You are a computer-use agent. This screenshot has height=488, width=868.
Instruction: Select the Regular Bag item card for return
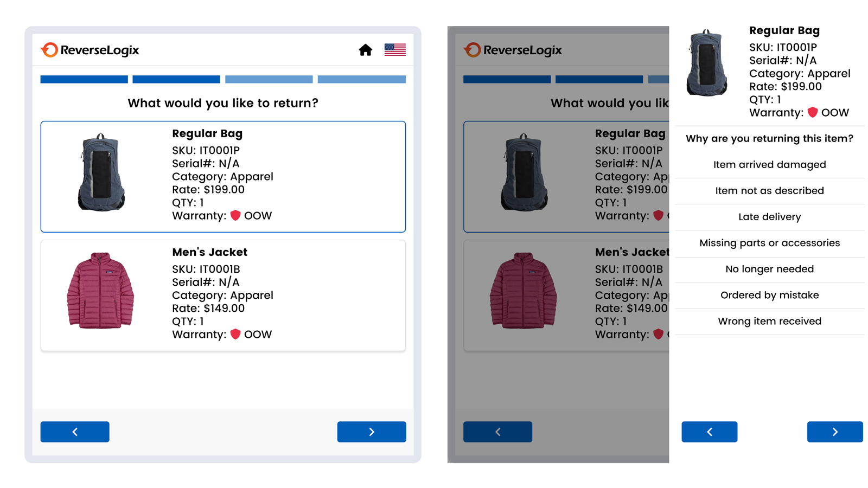coord(222,176)
